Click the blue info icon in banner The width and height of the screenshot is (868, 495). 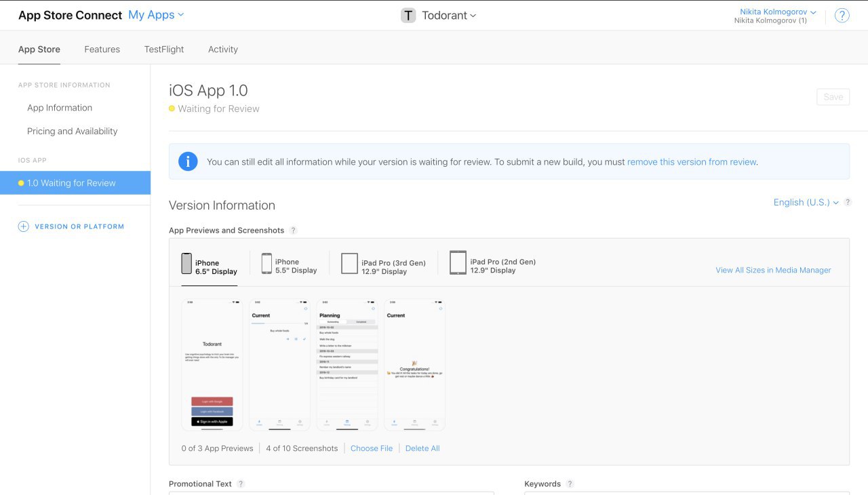pyautogui.click(x=188, y=161)
